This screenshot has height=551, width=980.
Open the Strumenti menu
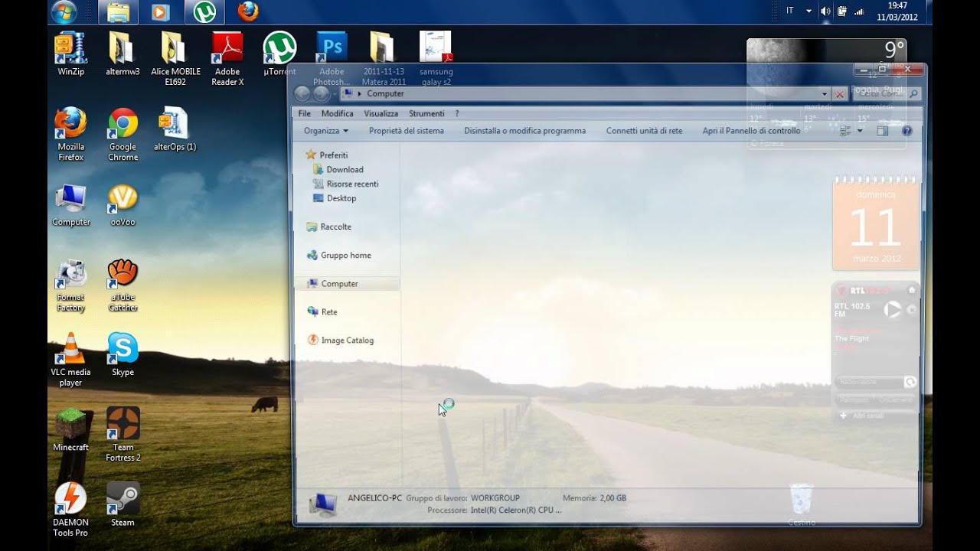pyautogui.click(x=426, y=113)
